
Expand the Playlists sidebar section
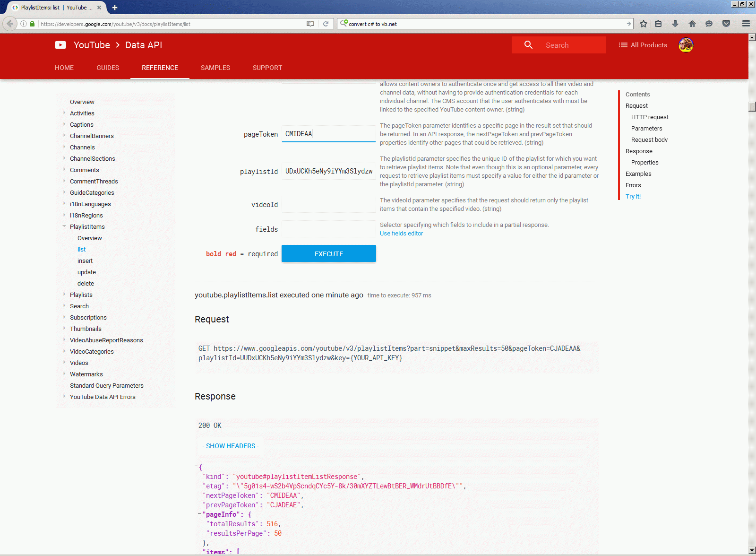pos(64,294)
